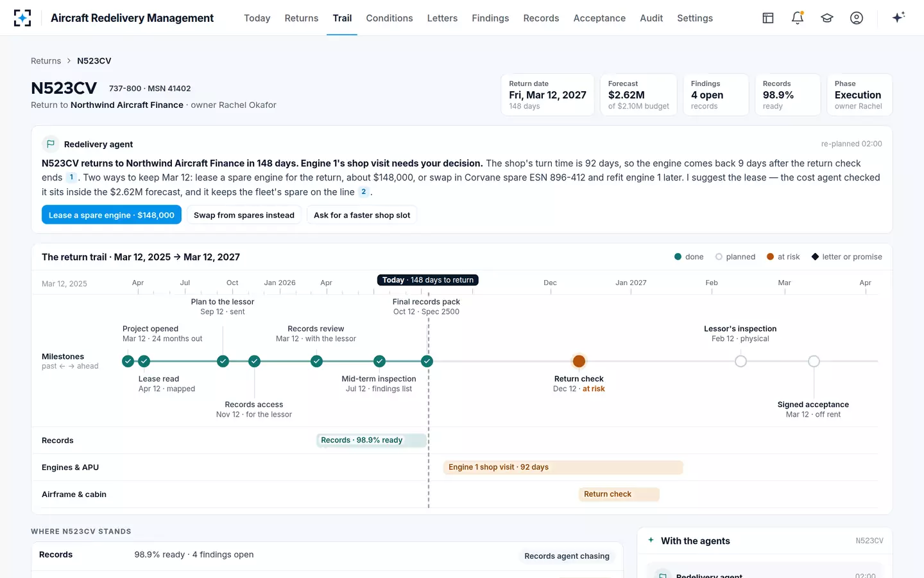The width and height of the screenshot is (924, 578).
Task: Select the Project opened milestone dot
Action: coord(128,361)
